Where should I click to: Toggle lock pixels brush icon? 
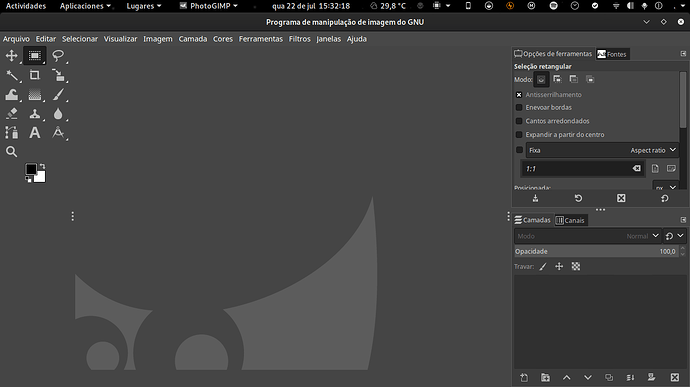click(x=543, y=266)
